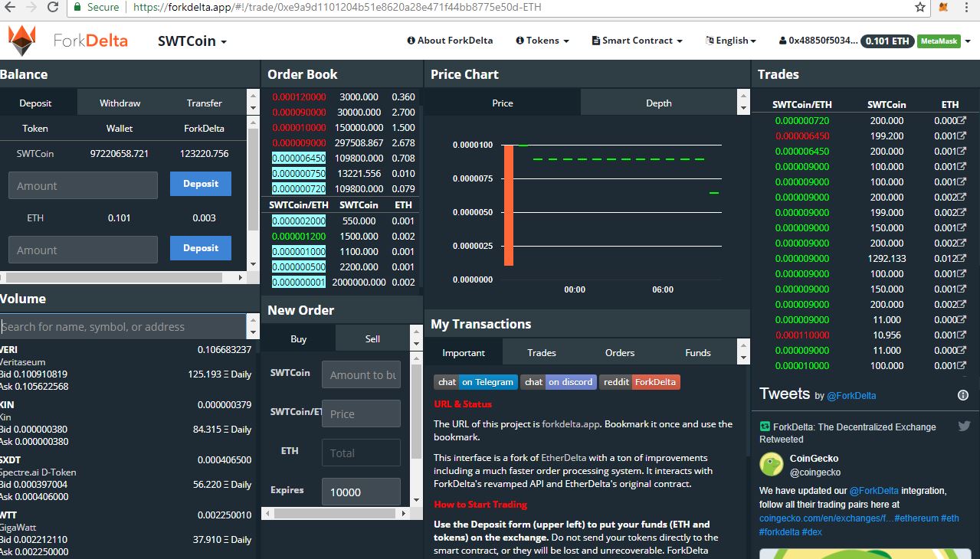Open external link for the 10.956 trade
The image size is (980, 559).
[x=961, y=335]
